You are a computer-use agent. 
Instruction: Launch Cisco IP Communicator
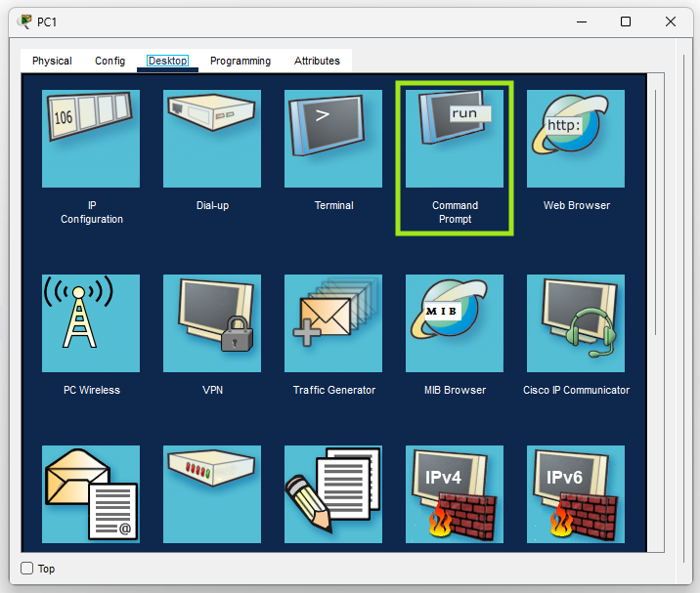click(x=576, y=323)
